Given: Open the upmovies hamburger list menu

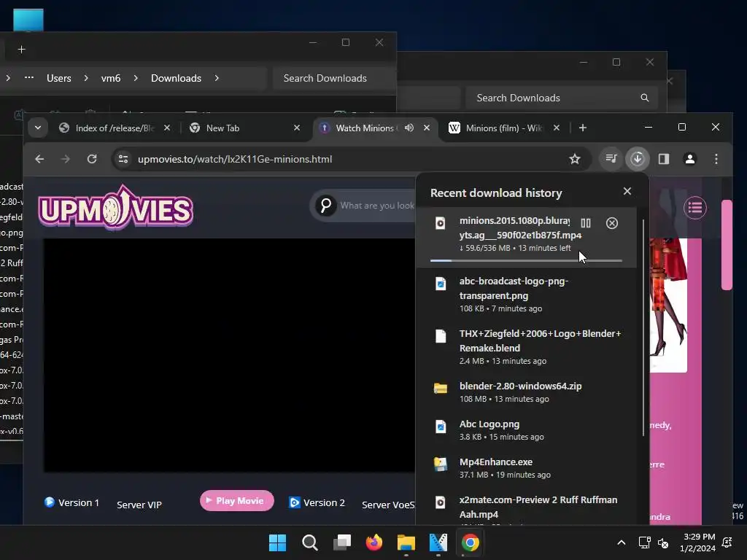Looking at the screenshot, I should click(x=695, y=208).
